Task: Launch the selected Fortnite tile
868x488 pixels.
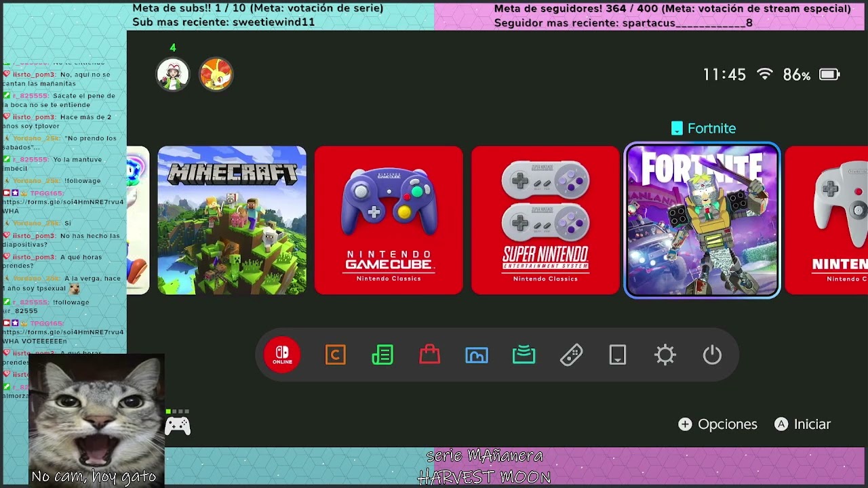Action: tap(702, 220)
